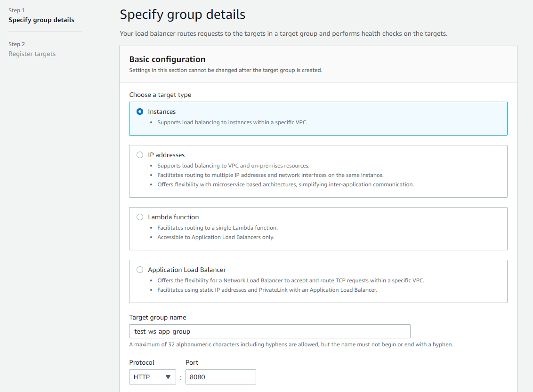Viewport: 533px width, 392px height.
Task: Select the Lambda function radio button
Action: 140,217
